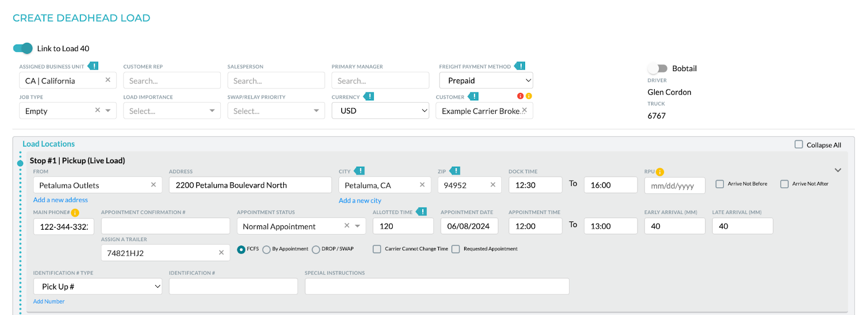Click Appointment Time end 13:00
The image size is (868, 315).
(611, 226)
